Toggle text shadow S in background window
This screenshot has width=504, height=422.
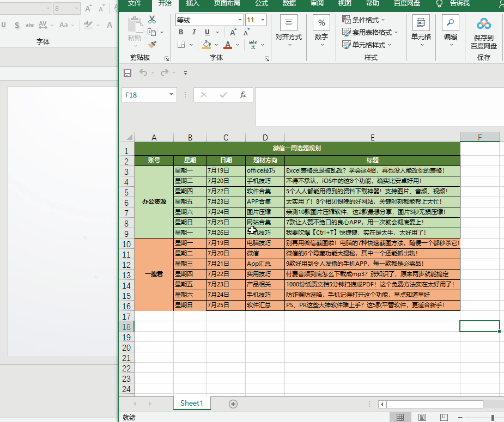pyautogui.click(x=17, y=25)
